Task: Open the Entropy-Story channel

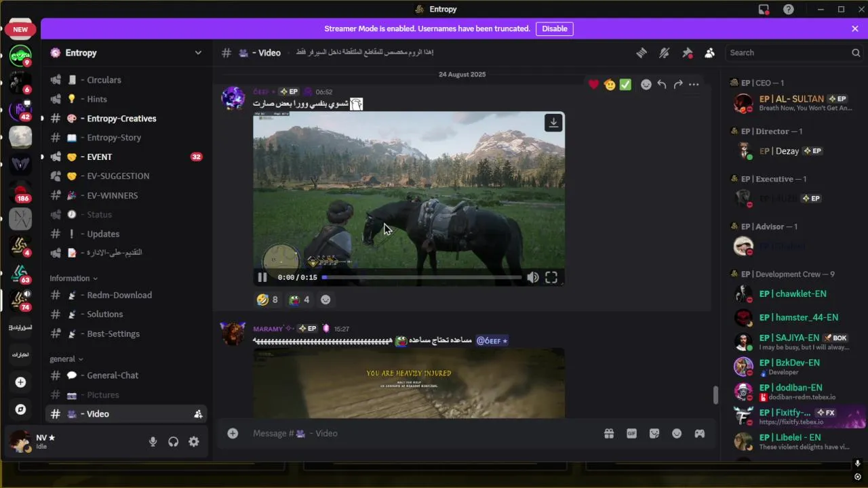Action: coord(126,138)
